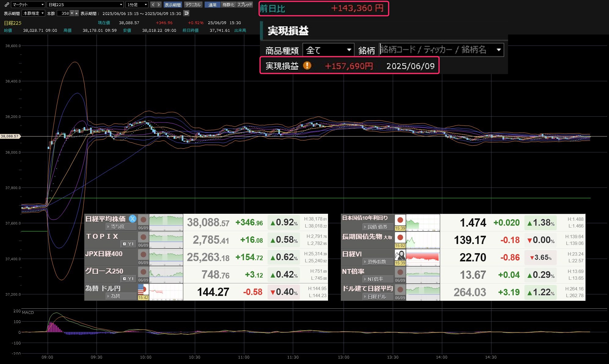Open the テクニカル settings
The width and height of the screenshot is (609, 364).
[x=193, y=5]
